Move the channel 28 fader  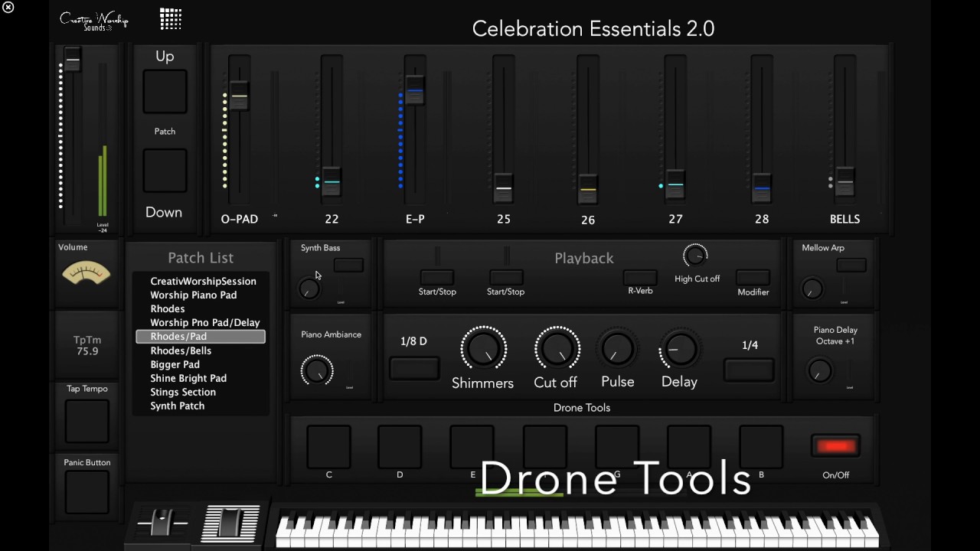point(761,187)
